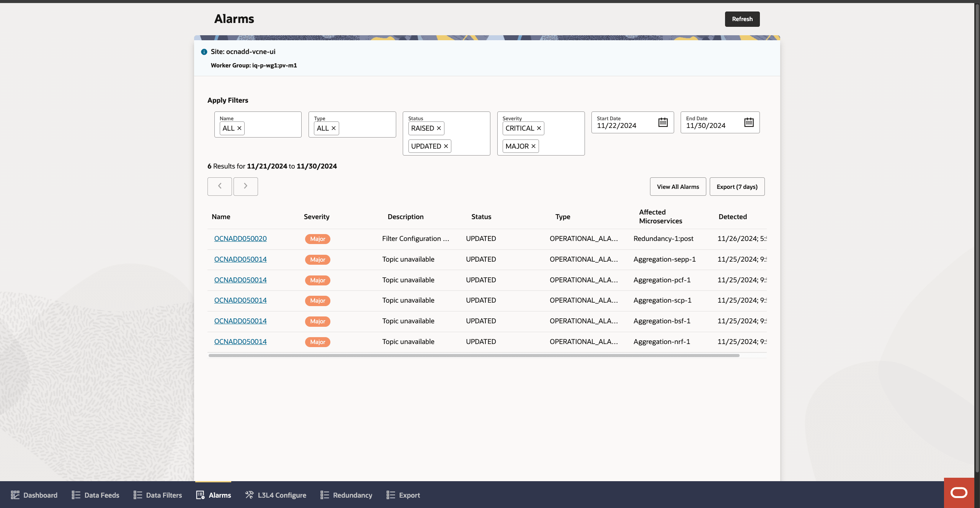Remove the CRITICAL severity filter chip
980x508 pixels.
pyautogui.click(x=539, y=128)
